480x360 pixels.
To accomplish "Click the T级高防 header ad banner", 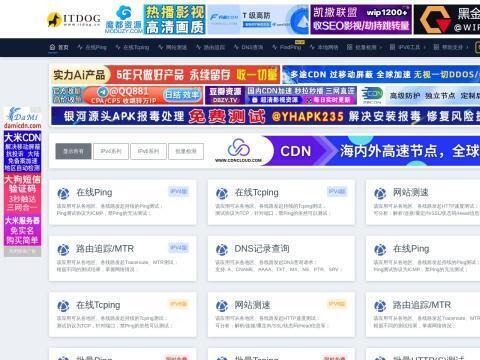I will [258, 19].
